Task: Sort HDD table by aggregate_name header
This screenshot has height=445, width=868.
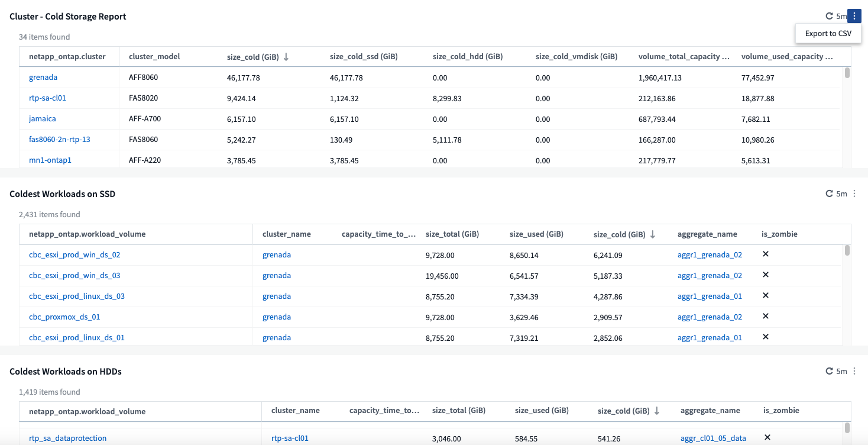Action: (710, 411)
